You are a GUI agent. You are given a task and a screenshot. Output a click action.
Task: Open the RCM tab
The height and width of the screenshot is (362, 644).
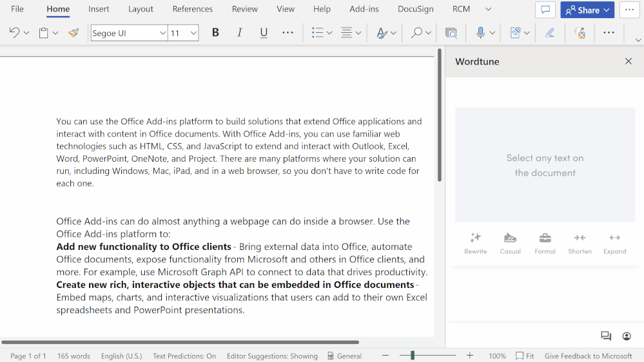tap(461, 9)
